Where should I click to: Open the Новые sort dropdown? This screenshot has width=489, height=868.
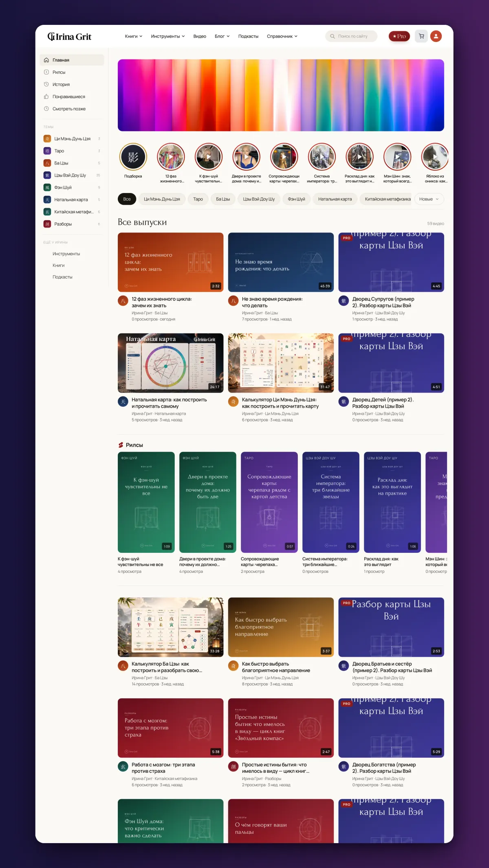429,199
